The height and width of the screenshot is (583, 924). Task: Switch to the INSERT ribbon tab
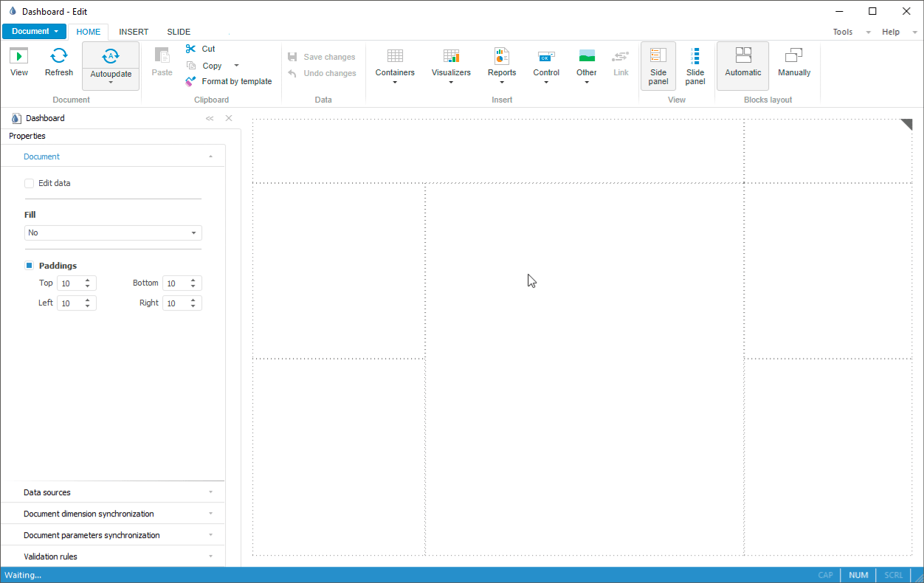tap(134, 32)
